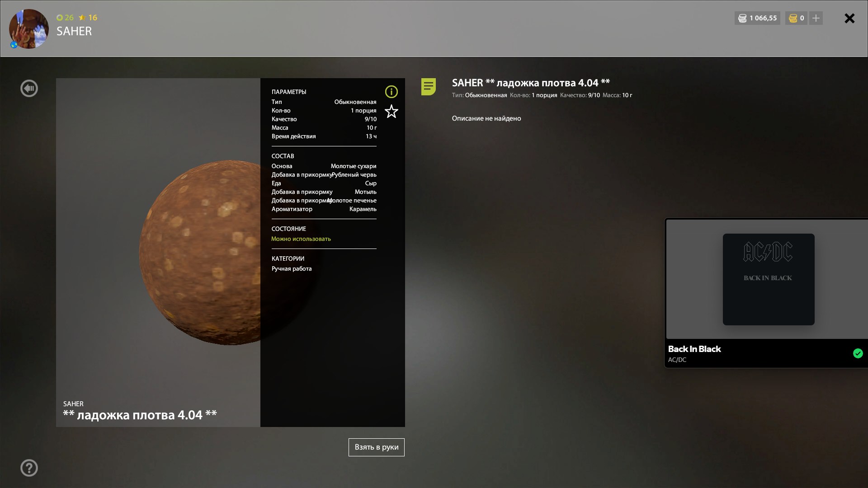Screen dimensions: 868x488
Task: Click the SAHER username in header
Action: coord(74,31)
